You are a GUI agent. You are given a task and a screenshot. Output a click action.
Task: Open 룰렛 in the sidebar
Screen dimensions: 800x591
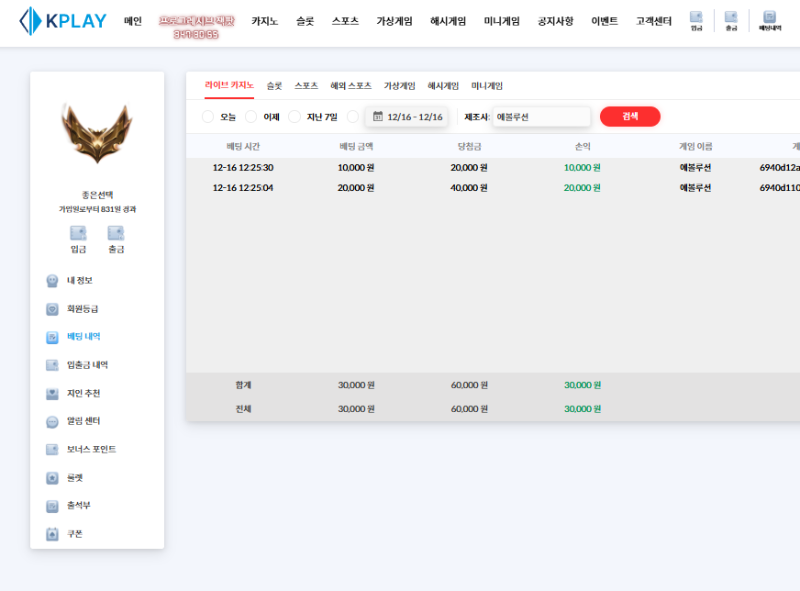click(74, 478)
